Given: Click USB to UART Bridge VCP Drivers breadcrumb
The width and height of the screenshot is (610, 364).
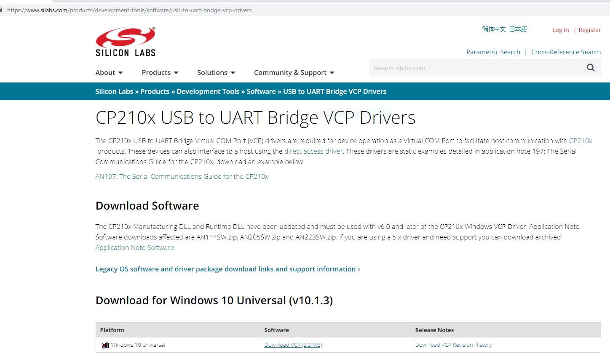Looking at the screenshot, I should 334,91.
